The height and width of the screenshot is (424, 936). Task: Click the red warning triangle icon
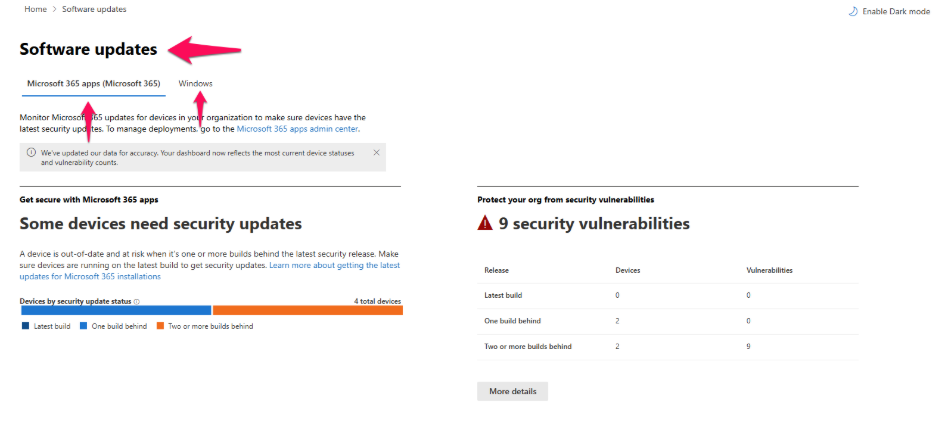[485, 225]
